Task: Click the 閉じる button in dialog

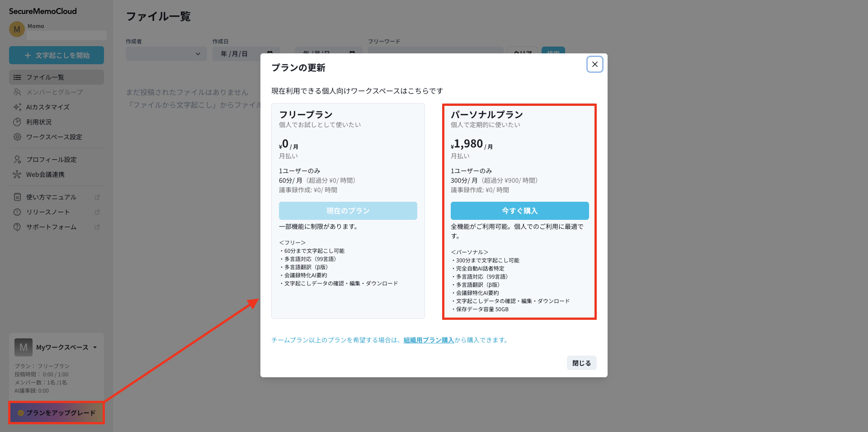Action: pos(581,363)
